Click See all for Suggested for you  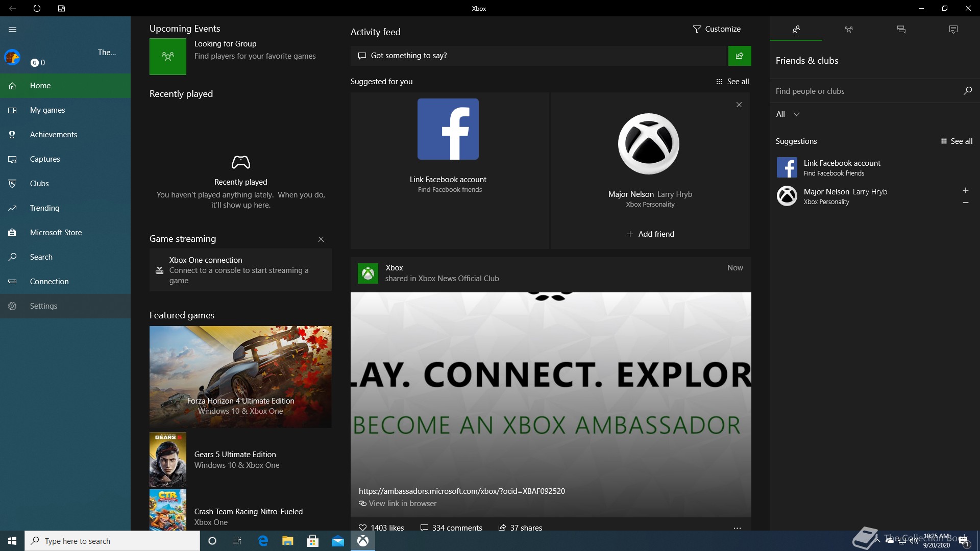click(x=732, y=82)
